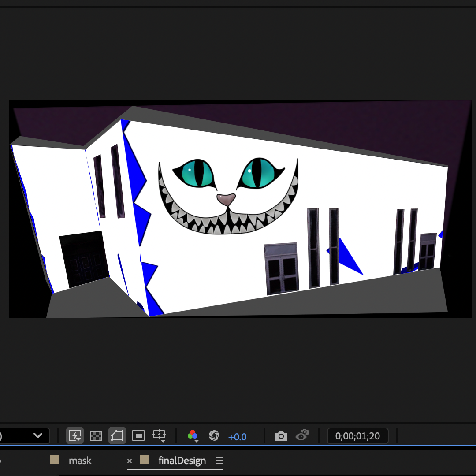476x476 pixels.
Task: Adjust the Exposure value +0.0
Action: click(x=238, y=437)
